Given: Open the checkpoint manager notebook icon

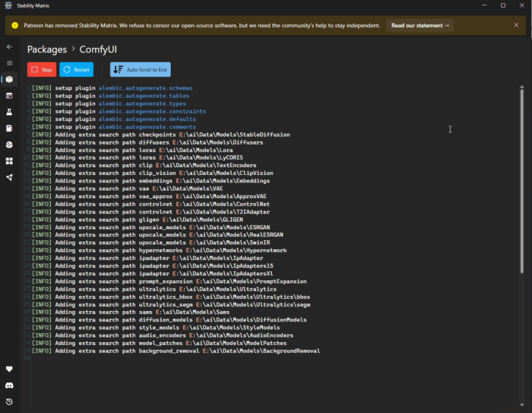Looking at the screenshot, I should coord(10,128).
